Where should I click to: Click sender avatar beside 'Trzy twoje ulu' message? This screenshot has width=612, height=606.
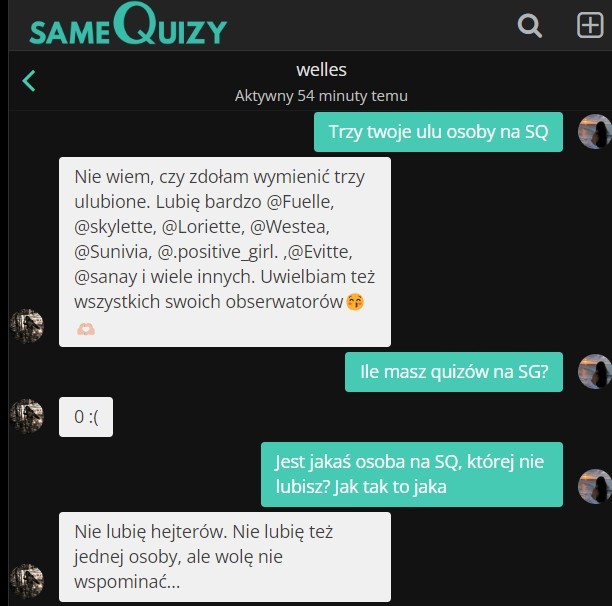click(594, 132)
